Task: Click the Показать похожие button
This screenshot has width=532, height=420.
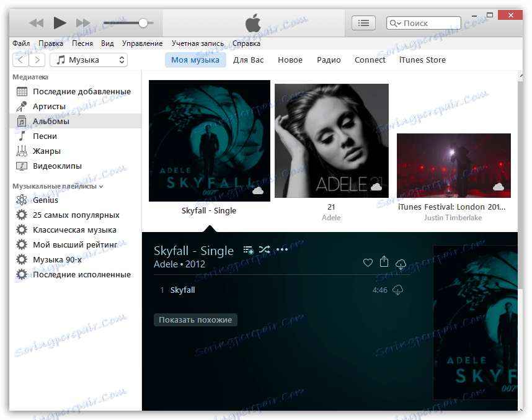Action: (195, 320)
